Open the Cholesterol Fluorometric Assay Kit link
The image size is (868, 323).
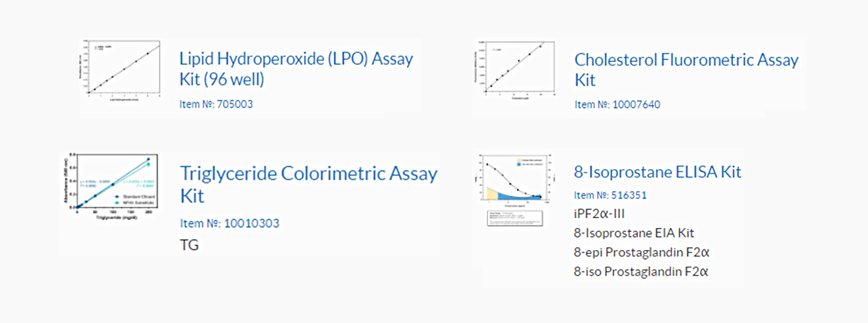point(686,69)
